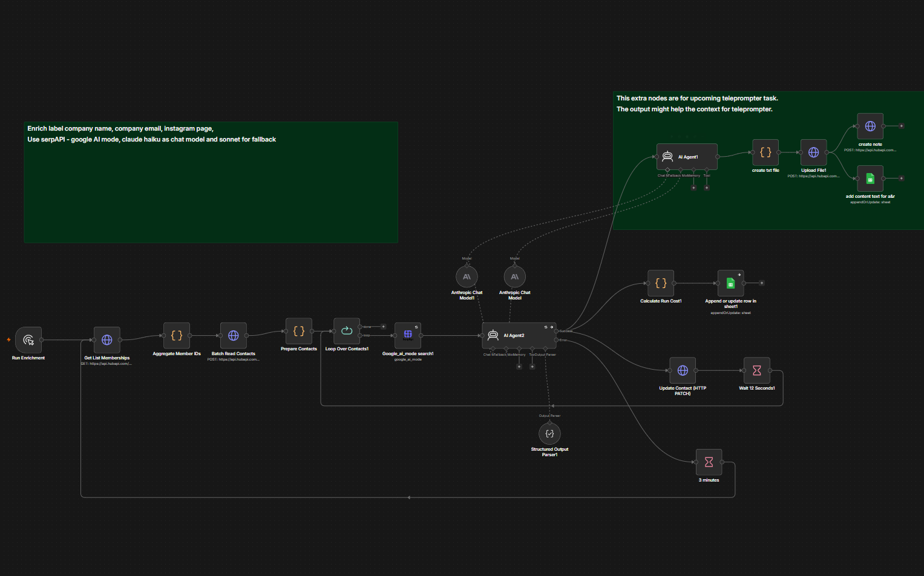Open Append or update row in sheet1 node
Image resolution: width=924 pixels, height=576 pixels.
click(x=730, y=283)
